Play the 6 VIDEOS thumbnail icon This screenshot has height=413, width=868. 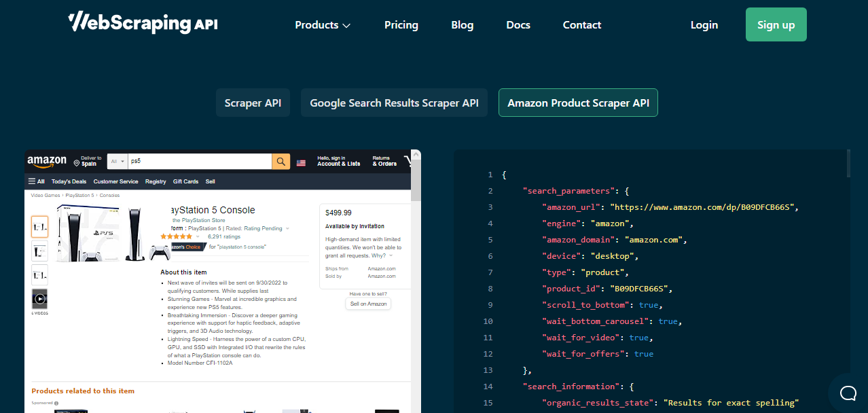[39, 298]
